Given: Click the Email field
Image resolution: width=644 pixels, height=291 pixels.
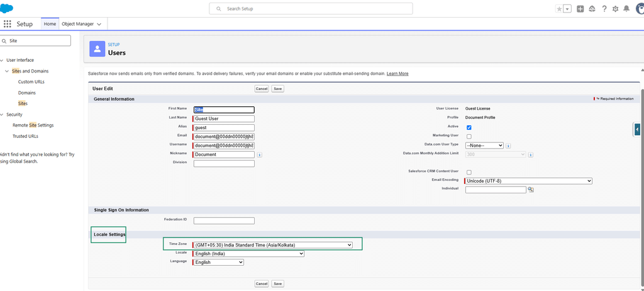Looking at the screenshot, I should 224,136.
